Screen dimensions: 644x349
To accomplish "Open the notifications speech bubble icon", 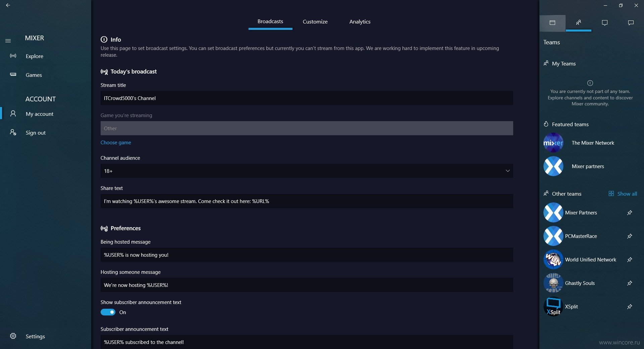I will point(605,23).
